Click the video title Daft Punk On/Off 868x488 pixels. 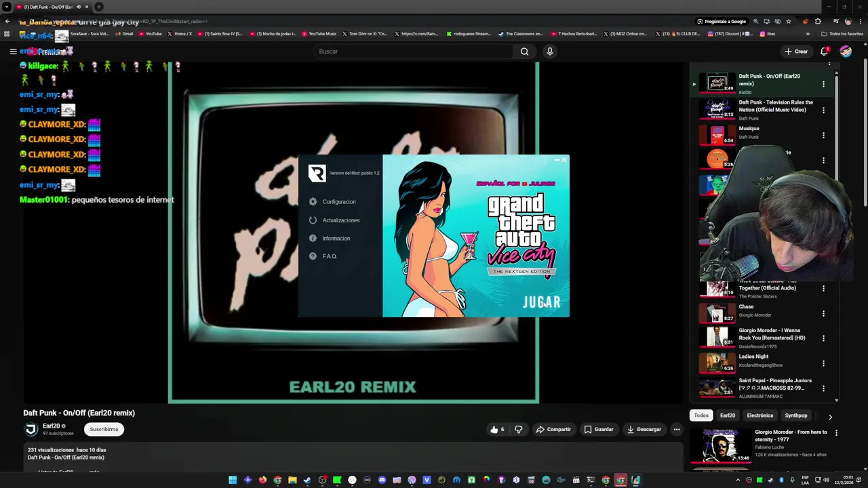pyautogui.click(x=79, y=413)
